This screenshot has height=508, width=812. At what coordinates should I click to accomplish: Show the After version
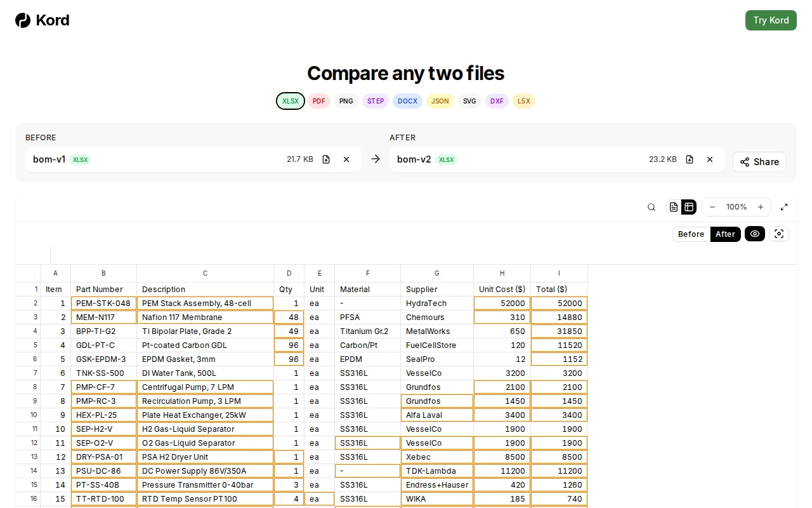[x=726, y=234]
